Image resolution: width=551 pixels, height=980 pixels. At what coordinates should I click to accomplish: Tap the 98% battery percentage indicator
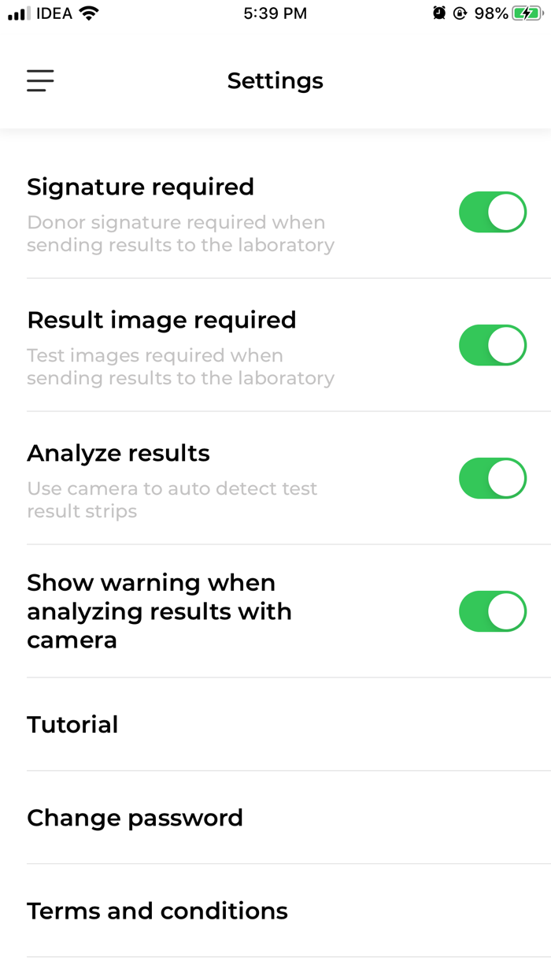pos(489,13)
